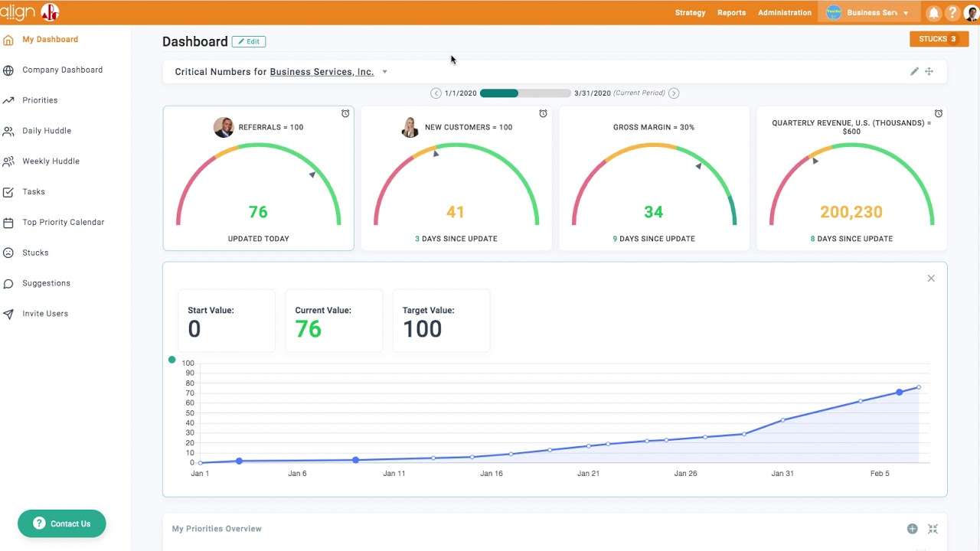
Task: Close the Referrals chart panel
Action: [931, 279]
